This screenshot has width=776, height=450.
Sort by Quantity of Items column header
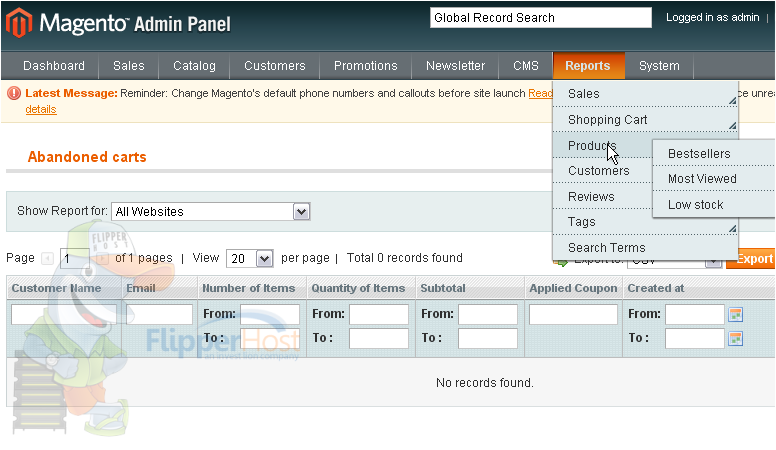coord(358,288)
